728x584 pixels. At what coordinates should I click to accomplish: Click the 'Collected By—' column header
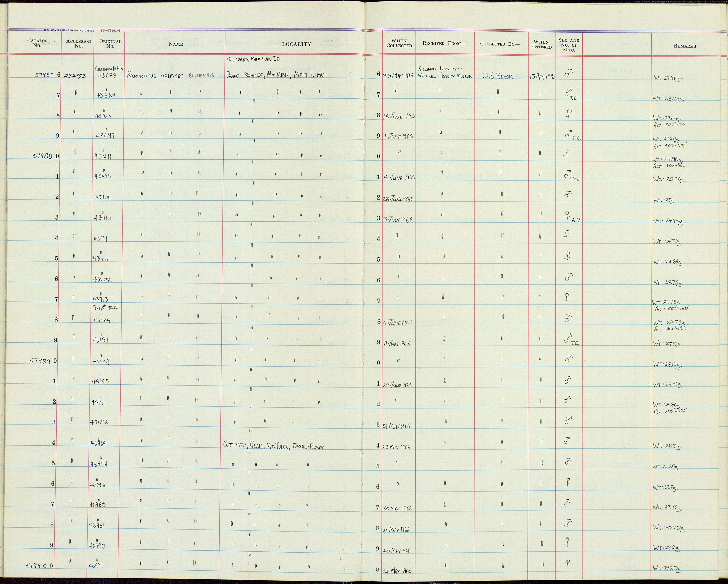500,44
